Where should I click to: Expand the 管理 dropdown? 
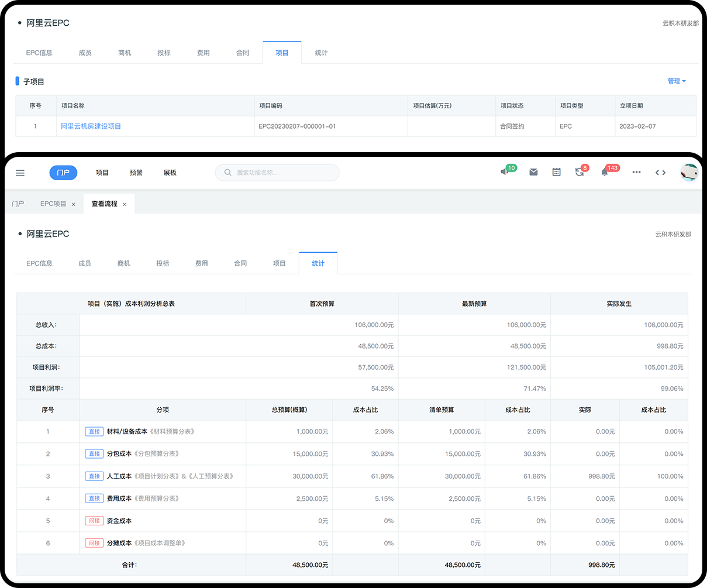(x=677, y=81)
